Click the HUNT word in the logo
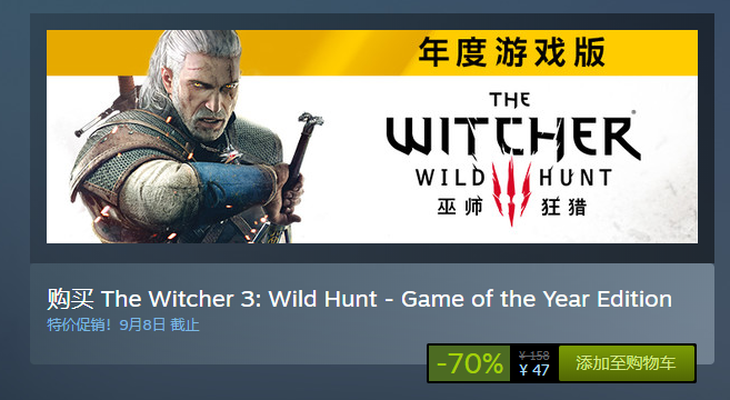This screenshot has height=400, width=730. [575, 178]
